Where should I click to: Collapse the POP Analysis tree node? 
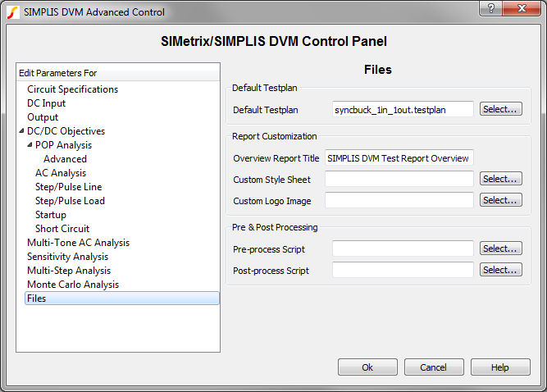(30, 145)
